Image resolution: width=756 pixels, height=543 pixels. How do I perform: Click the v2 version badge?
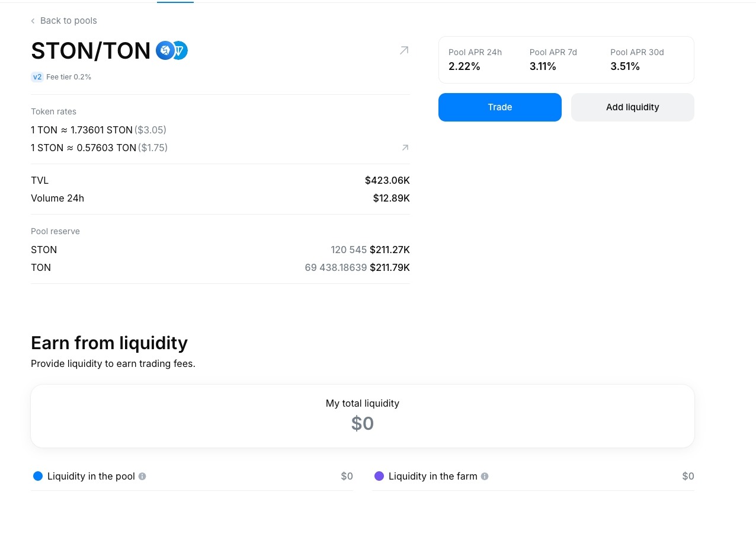[37, 77]
